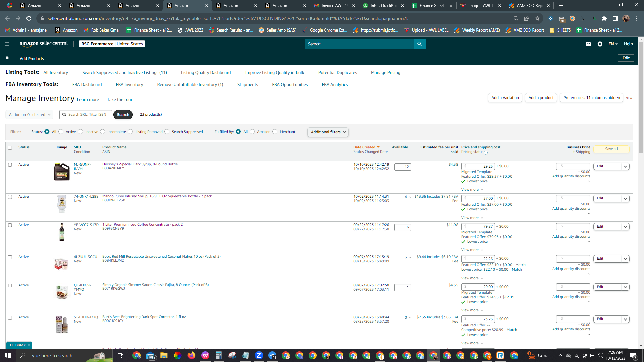Click the share page icon in address bar
The width and height of the screenshot is (644, 362).
click(527, 18)
